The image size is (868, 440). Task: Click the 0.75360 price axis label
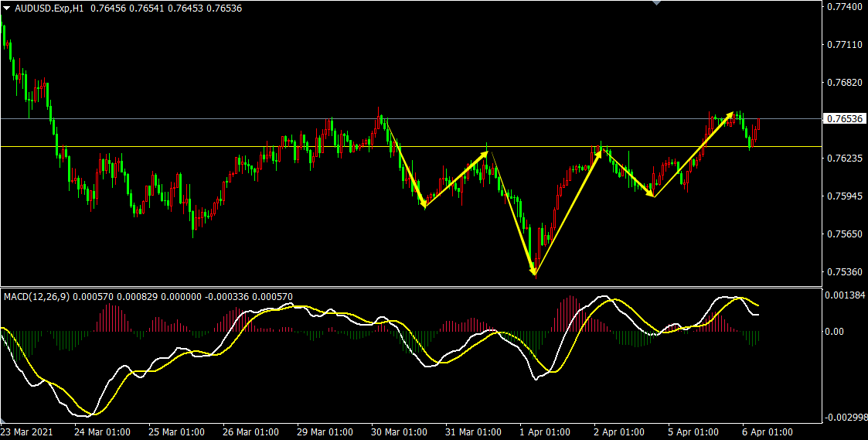pos(843,272)
